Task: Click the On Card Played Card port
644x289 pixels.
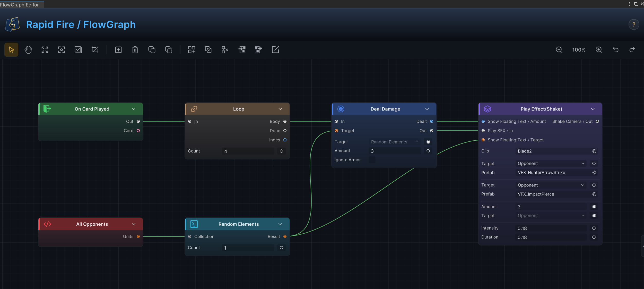Action: tap(138, 131)
